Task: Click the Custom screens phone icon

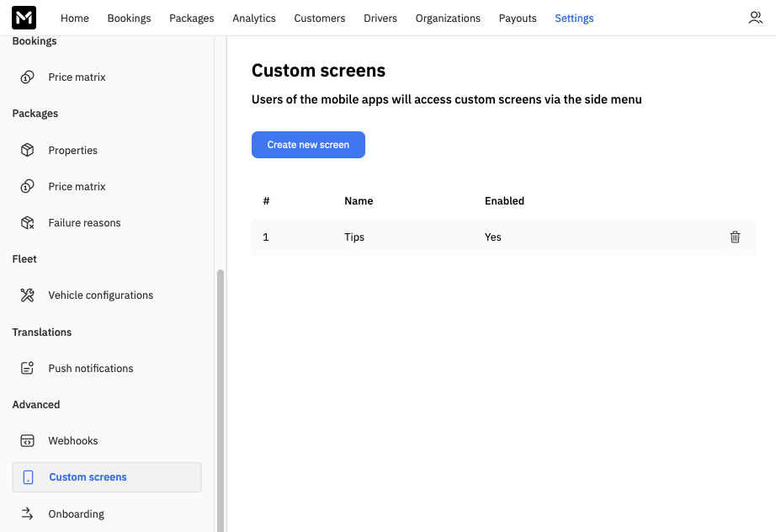Action: tap(29, 477)
